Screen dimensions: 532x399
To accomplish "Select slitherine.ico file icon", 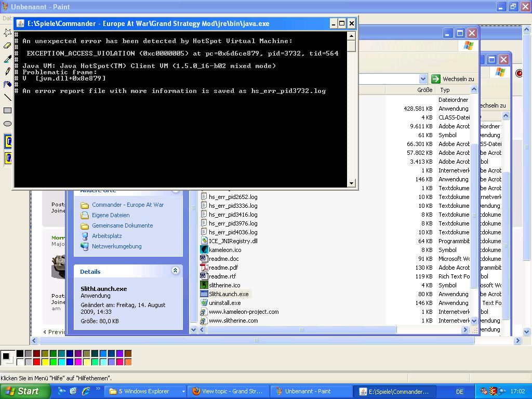I will (204, 285).
